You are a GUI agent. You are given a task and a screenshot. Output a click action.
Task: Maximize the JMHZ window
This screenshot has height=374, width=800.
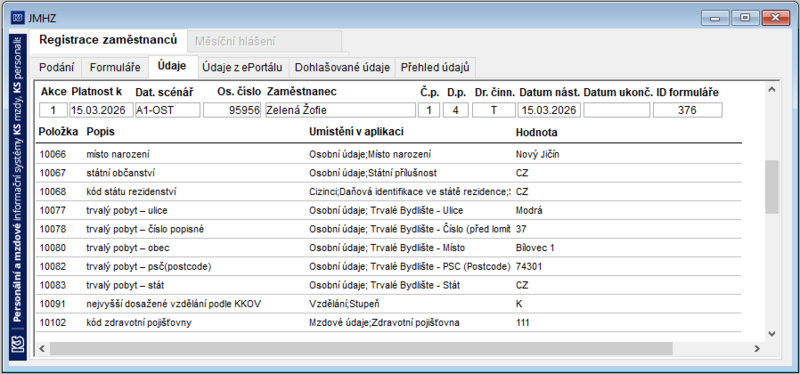[x=745, y=18]
